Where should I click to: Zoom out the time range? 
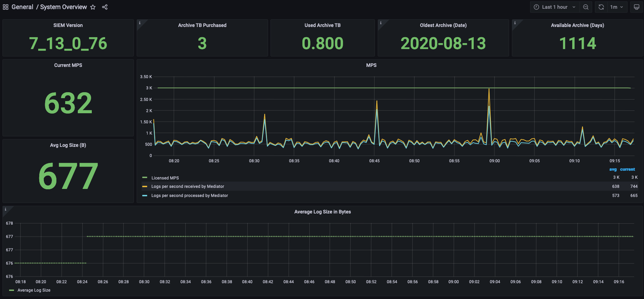pyautogui.click(x=586, y=7)
